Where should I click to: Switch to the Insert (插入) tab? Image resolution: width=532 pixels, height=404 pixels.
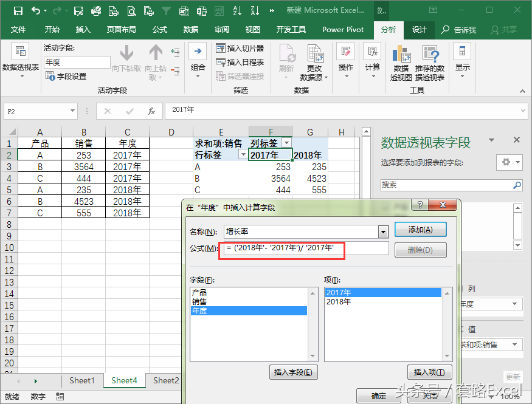coord(83,30)
